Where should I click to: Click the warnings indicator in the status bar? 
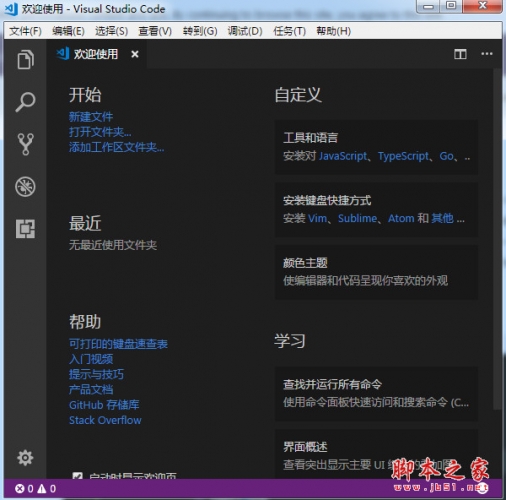(x=46, y=489)
